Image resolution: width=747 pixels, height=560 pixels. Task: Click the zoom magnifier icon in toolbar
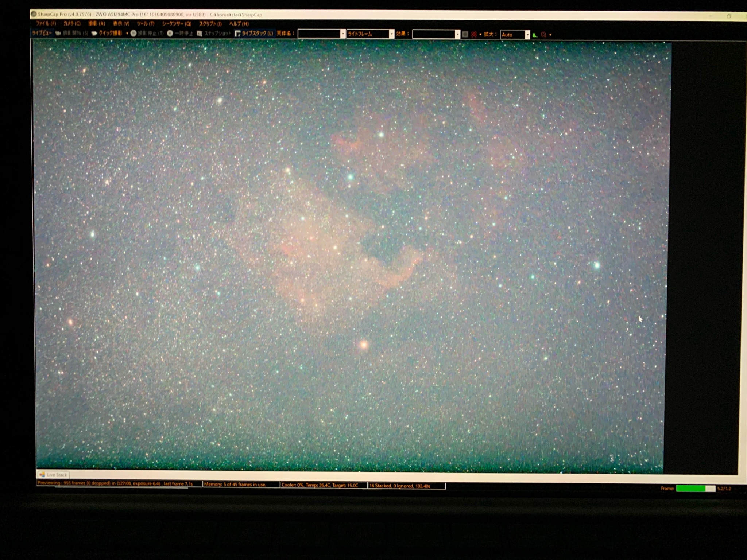544,35
